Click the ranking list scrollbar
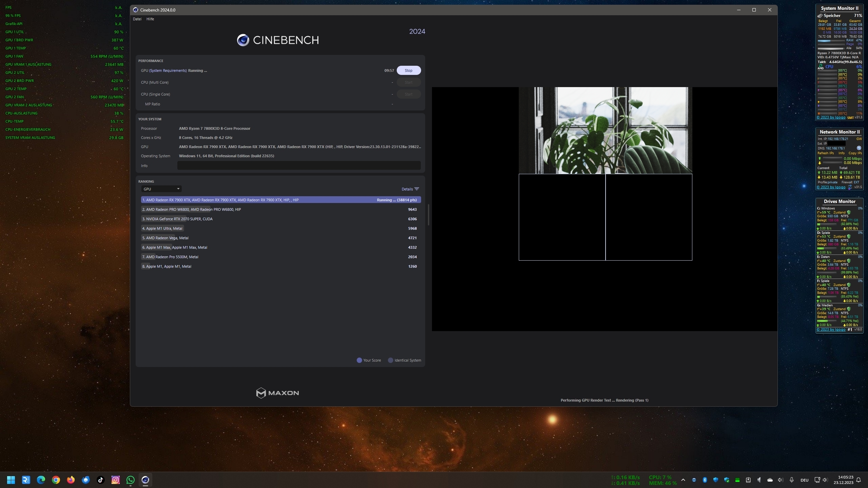The image size is (868, 488). [428, 215]
